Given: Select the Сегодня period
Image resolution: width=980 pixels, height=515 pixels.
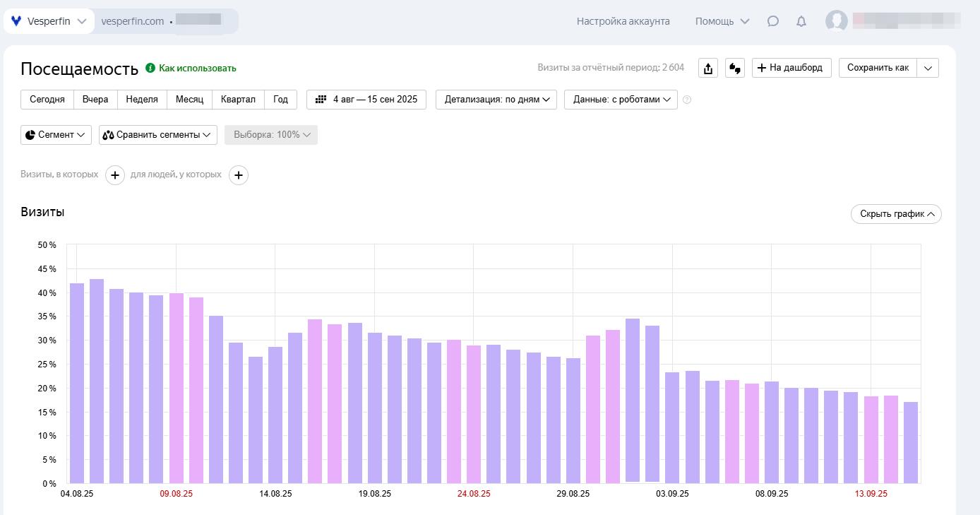Looking at the screenshot, I should (47, 100).
